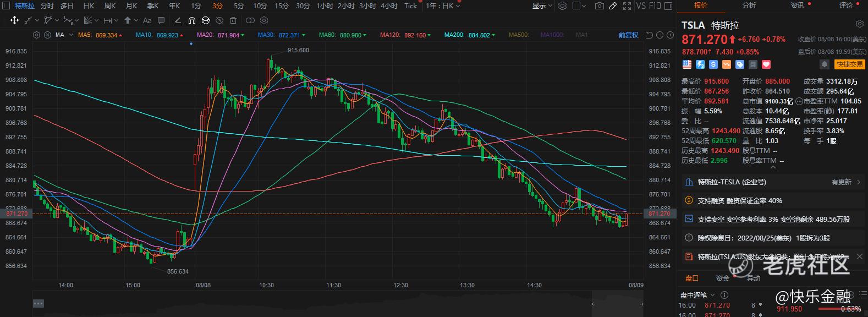868x317 pixels.
Task: Switch to 日K daily candlestick chart
Action: click(x=88, y=6)
